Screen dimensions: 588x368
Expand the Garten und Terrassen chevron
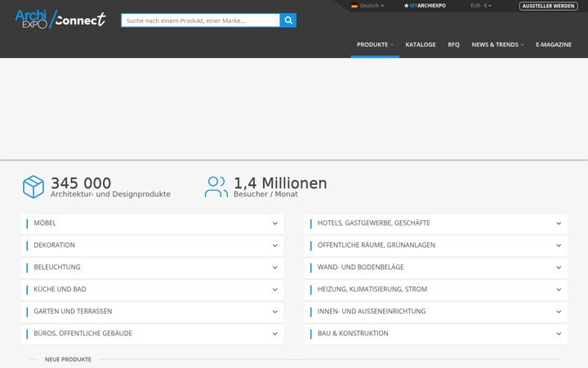point(275,312)
